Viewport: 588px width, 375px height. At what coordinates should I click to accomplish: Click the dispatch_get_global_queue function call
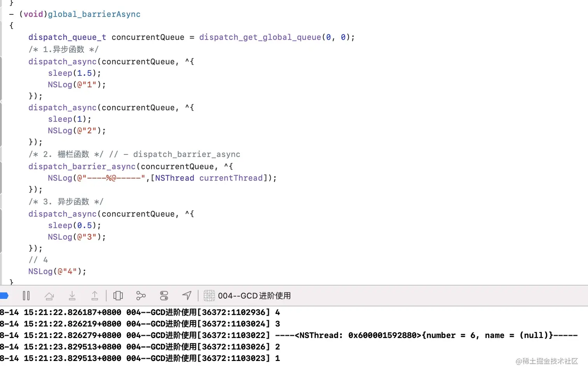[260, 37]
